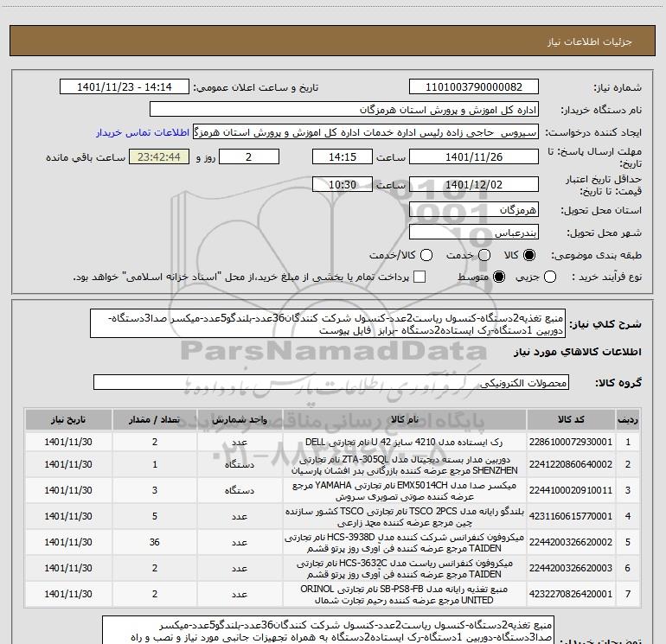The height and width of the screenshot is (644, 666).
Task: Click the HCS-3632C chairman microphone item
Action: (405, 569)
